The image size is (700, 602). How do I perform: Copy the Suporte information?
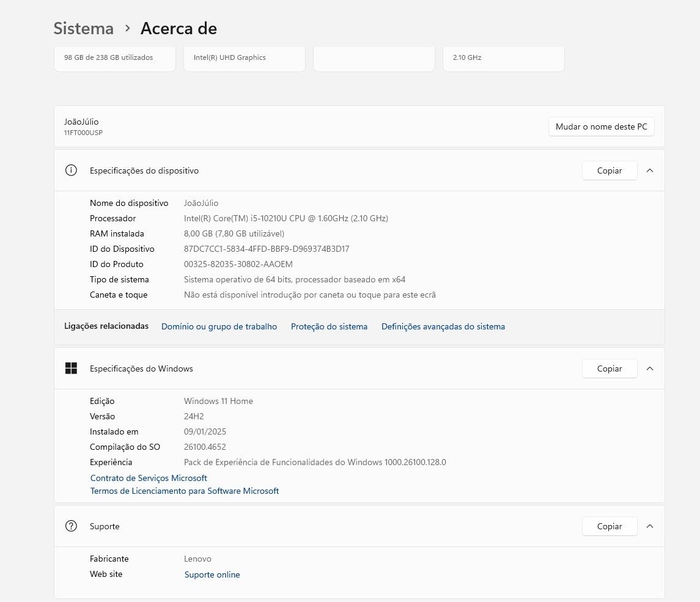(x=610, y=526)
